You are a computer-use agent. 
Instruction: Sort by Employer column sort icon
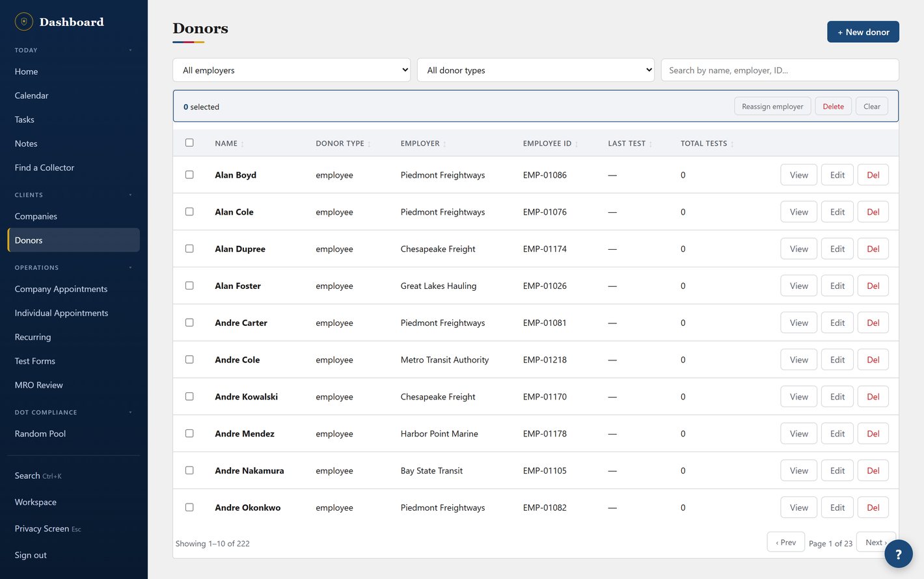point(444,144)
